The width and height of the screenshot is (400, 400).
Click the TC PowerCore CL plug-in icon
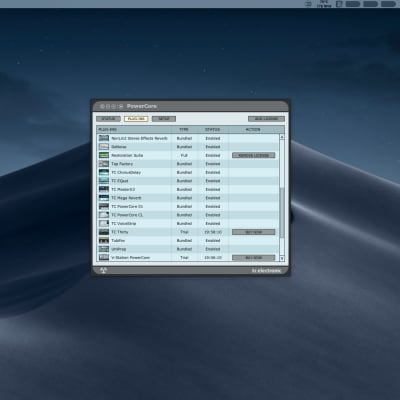104,215
